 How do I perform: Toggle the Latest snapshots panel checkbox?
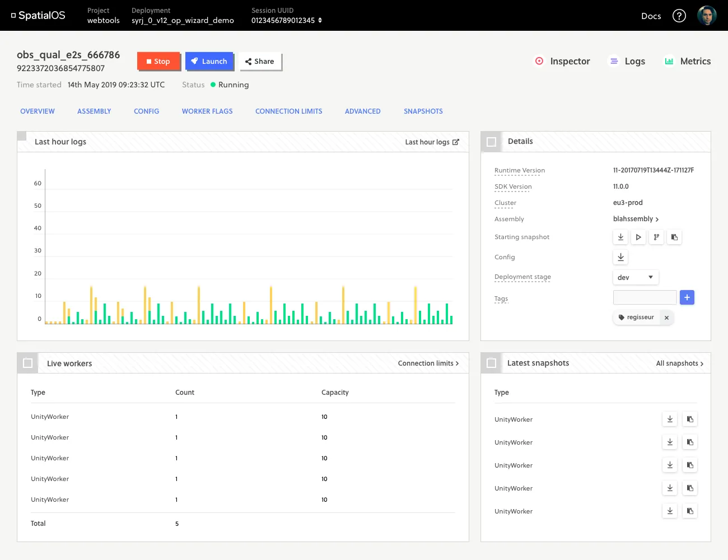(492, 363)
